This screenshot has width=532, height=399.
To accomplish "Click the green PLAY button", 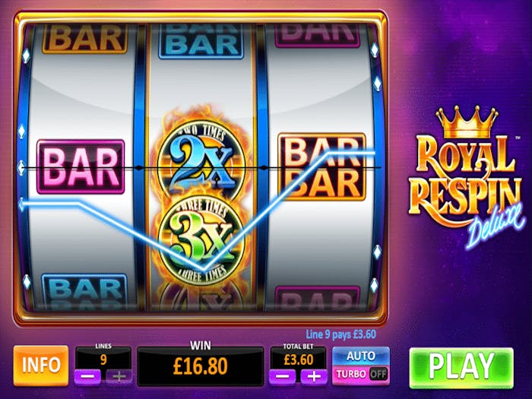I will (461, 367).
